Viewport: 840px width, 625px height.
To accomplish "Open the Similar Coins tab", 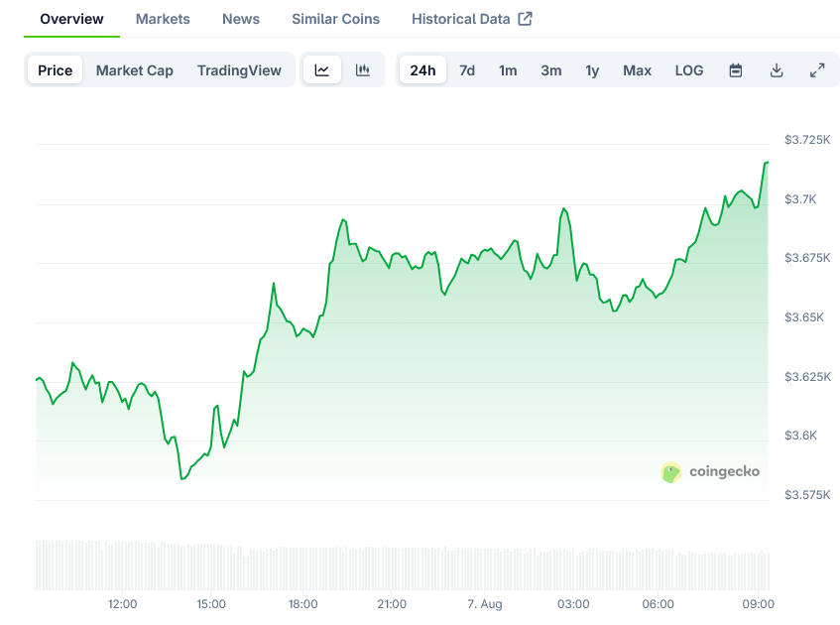I will pyautogui.click(x=335, y=19).
